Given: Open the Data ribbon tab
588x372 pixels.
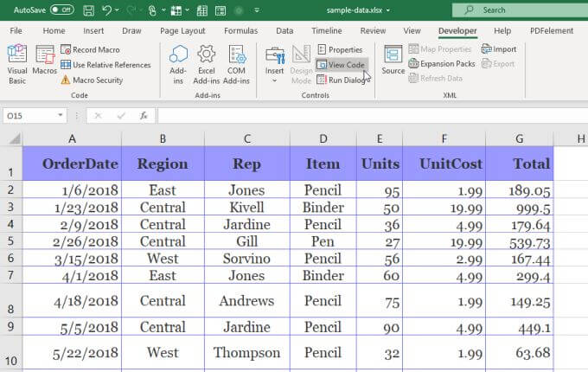Looking at the screenshot, I should coord(284,31).
